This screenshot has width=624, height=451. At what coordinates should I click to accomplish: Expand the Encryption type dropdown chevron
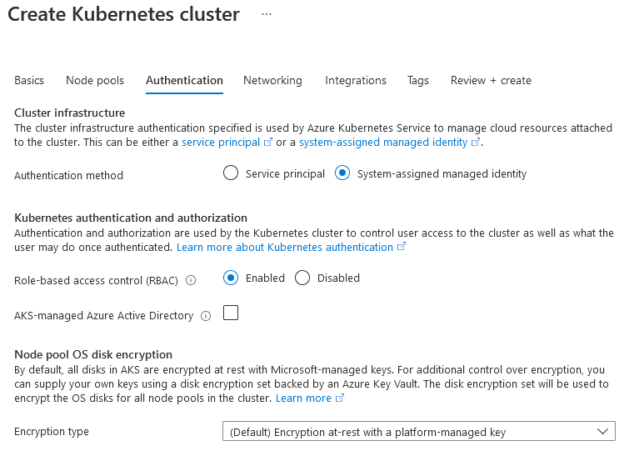point(603,431)
